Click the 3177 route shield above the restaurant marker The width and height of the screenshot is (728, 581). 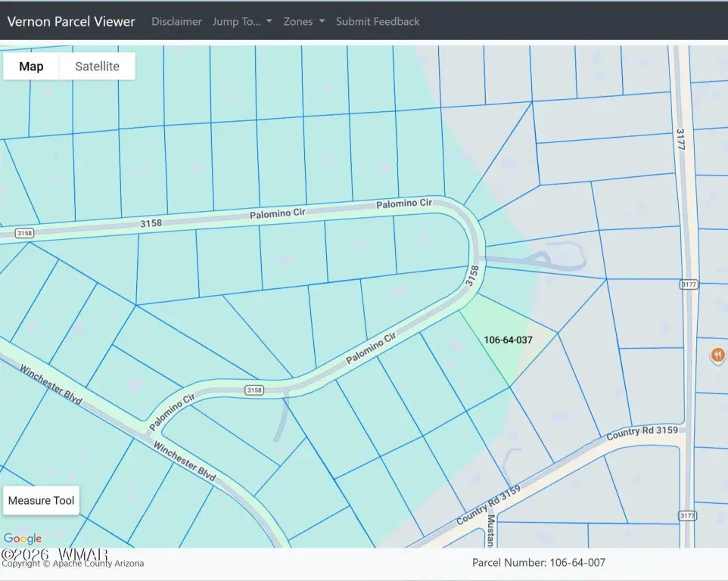pos(688,284)
